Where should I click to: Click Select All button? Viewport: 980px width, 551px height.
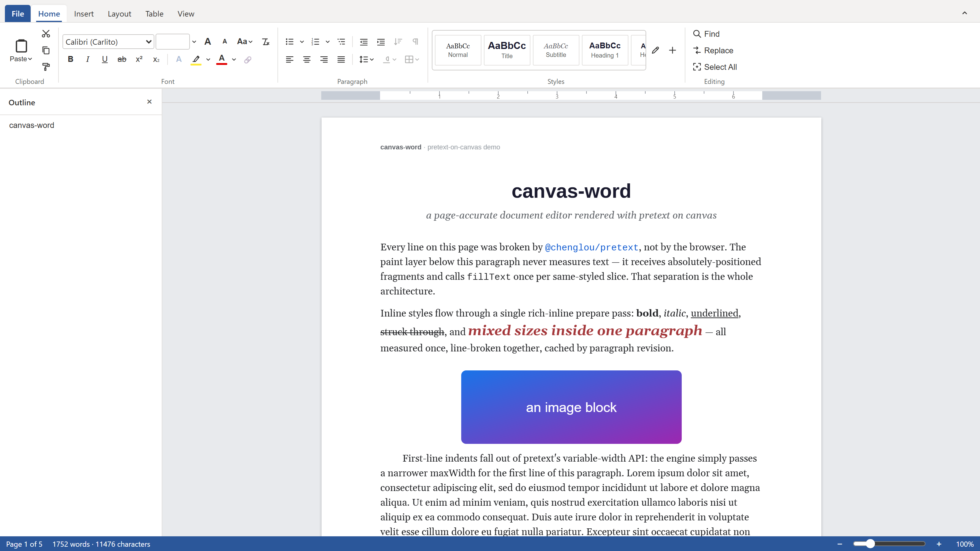pyautogui.click(x=715, y=67)
